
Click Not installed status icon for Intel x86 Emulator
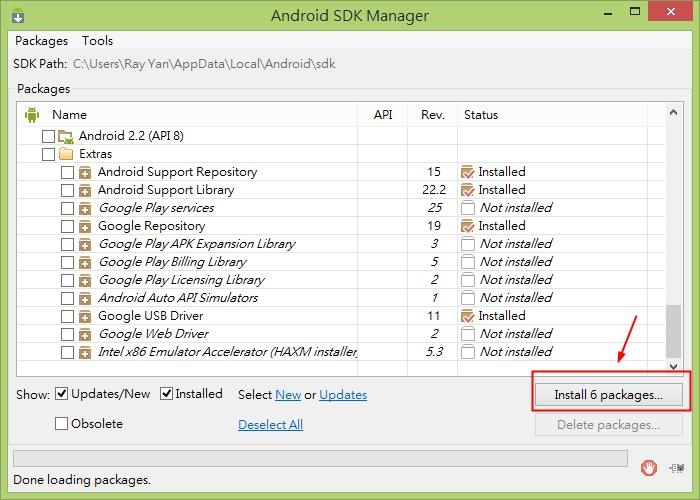click(467, 352)
